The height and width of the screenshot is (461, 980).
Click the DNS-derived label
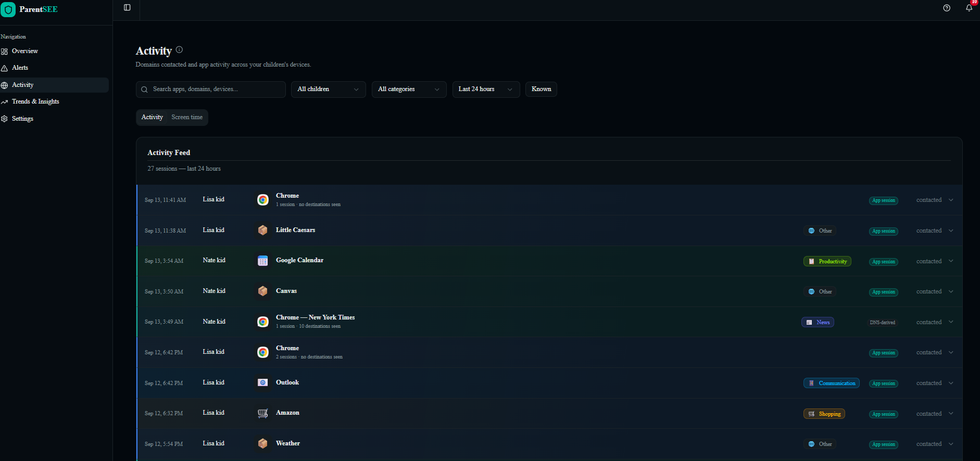883,323
